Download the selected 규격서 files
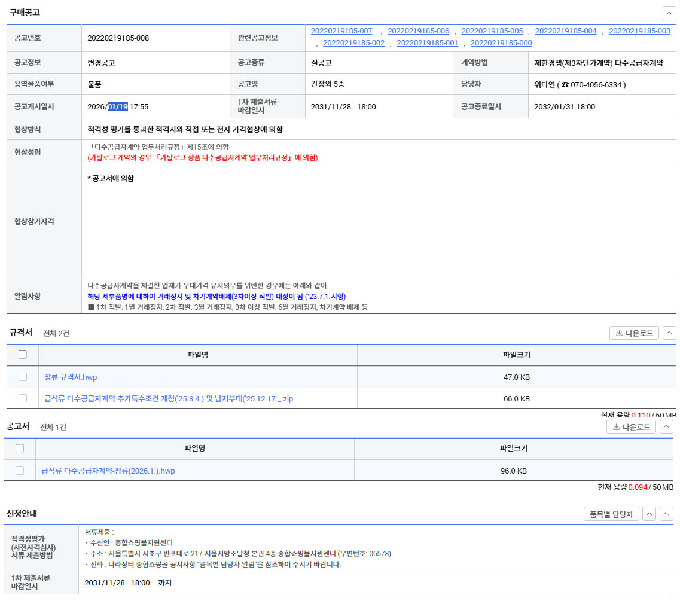 click(x=634, y=333)
